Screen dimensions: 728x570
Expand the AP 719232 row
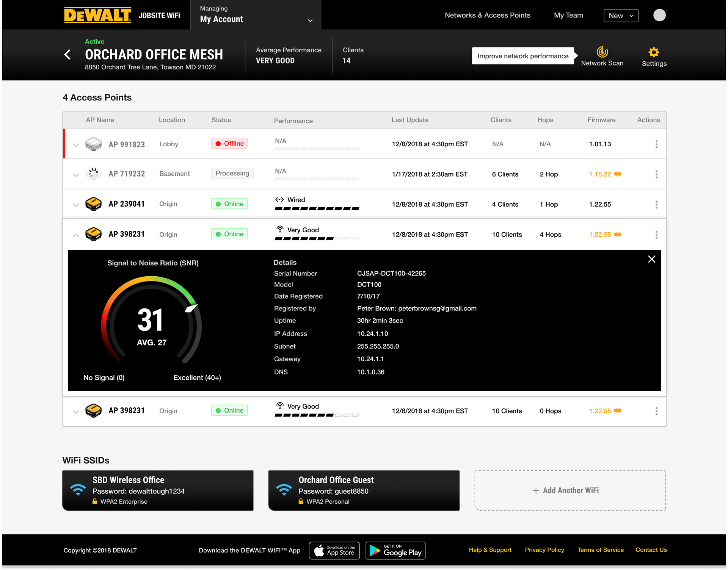click(76, 175)
